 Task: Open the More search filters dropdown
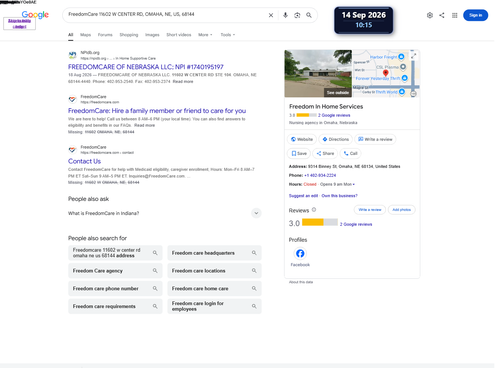tap(205, 35)
